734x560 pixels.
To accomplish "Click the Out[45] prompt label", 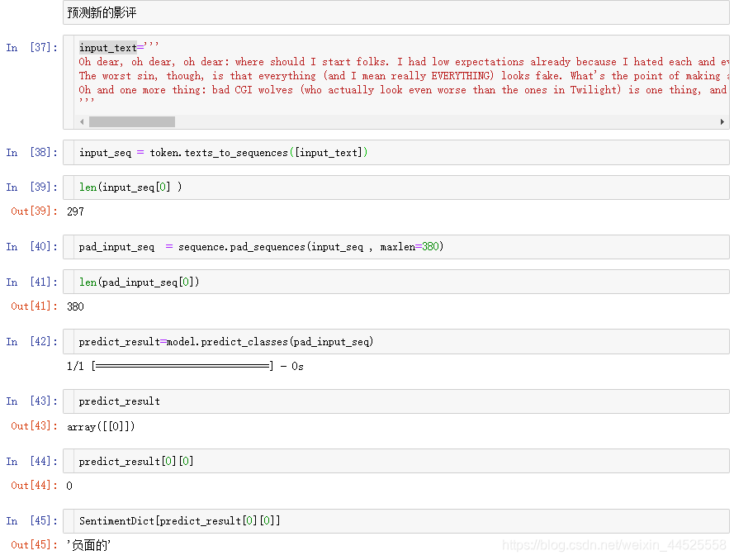I will [x=34, y=545].
